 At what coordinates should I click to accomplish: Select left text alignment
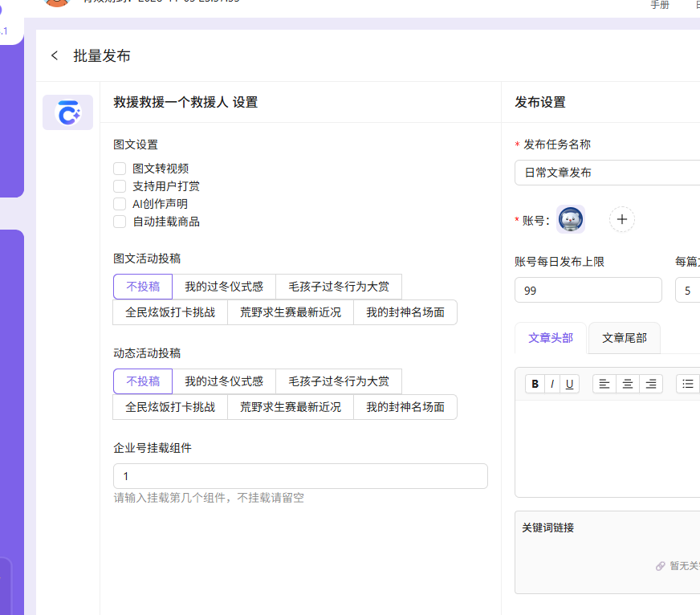(x=604, y=384)
